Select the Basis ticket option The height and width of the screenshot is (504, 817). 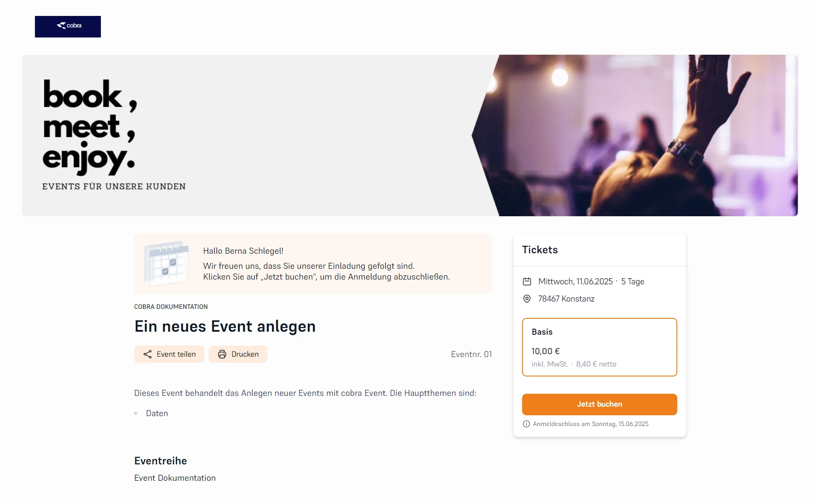[x=599, y=347]
